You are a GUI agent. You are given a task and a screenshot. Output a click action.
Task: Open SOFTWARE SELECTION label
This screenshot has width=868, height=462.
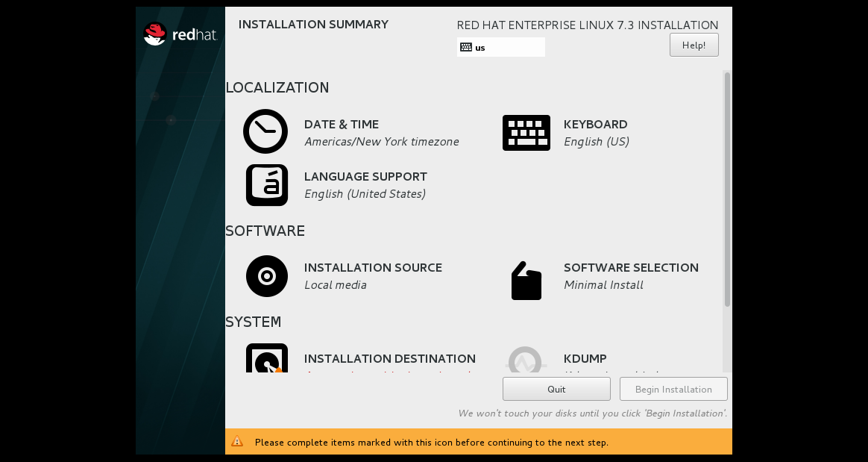(x=631, y=267)
